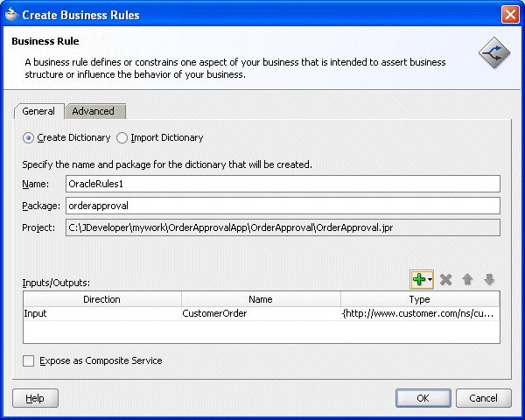Click the delete X icon above the table
Viewport: 525px width, 420px height.
point(445,279)
